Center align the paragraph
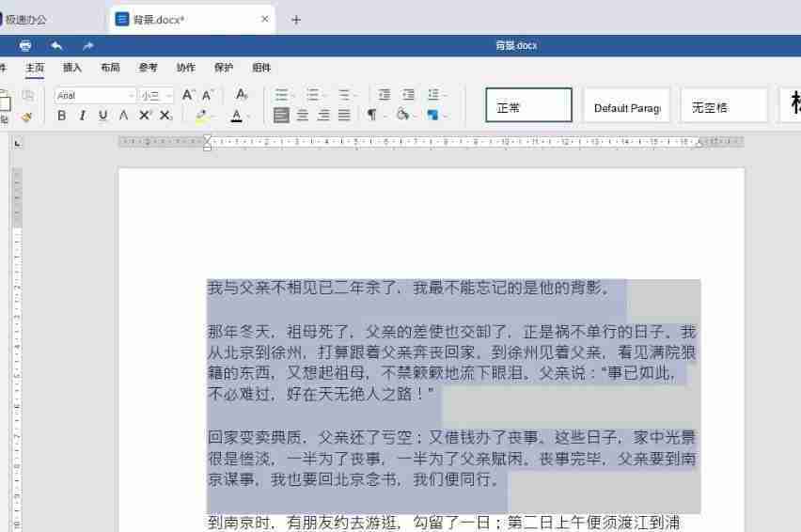 pos(303,116)
